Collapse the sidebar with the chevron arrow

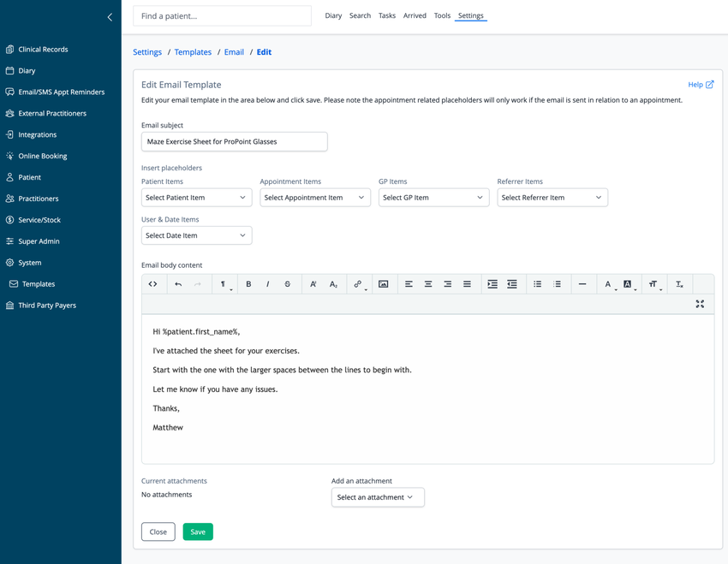(x=110, y=17)
